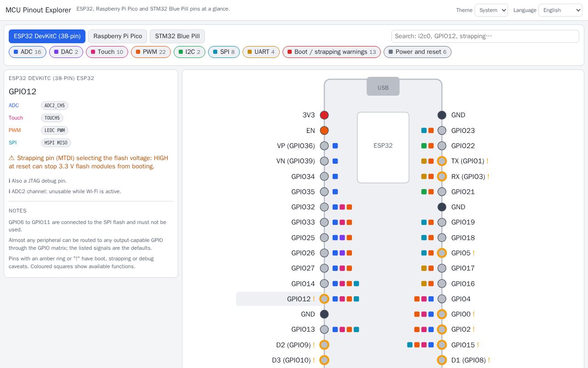Toggle the PWM filter chip
This screenshot has height=368, width=588.
[151, 52]
